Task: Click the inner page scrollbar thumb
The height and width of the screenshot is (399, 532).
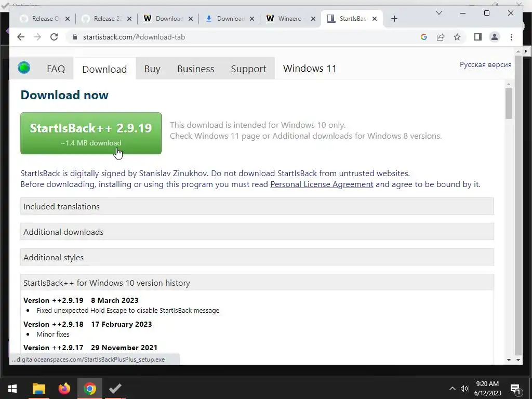Action: click(x=509, y=103)
